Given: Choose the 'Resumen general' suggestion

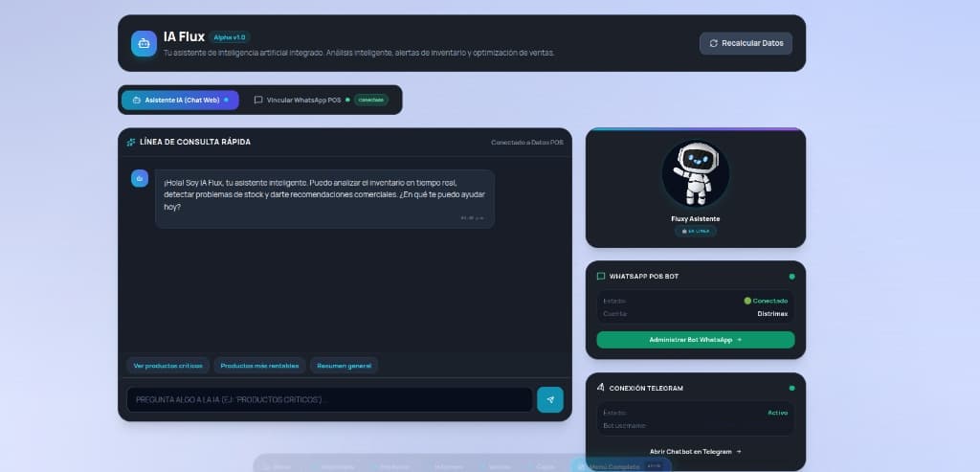Looking at the screenshot, I should 344,366.
